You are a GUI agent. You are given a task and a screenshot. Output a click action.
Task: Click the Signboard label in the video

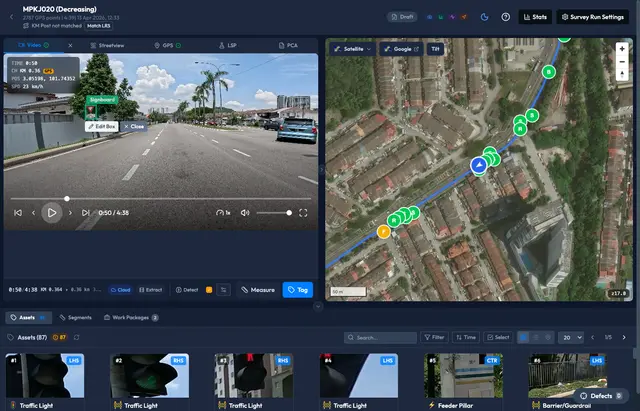point(102,100)
